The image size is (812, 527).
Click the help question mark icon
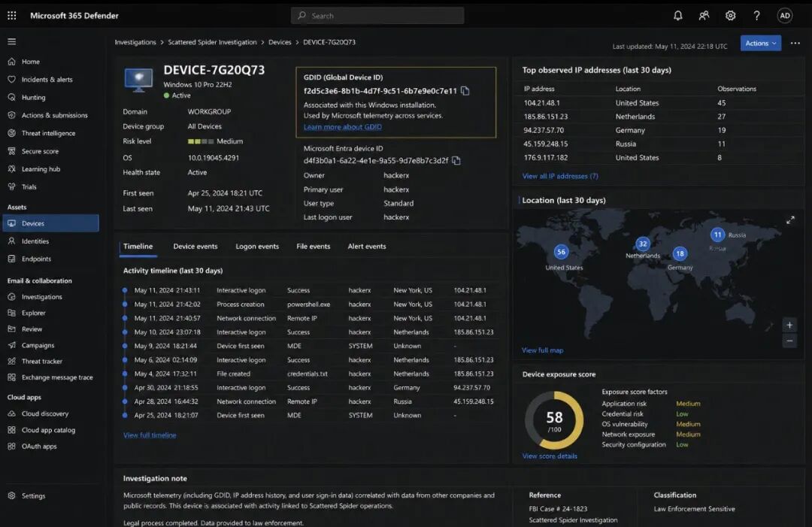click(756, 16)
